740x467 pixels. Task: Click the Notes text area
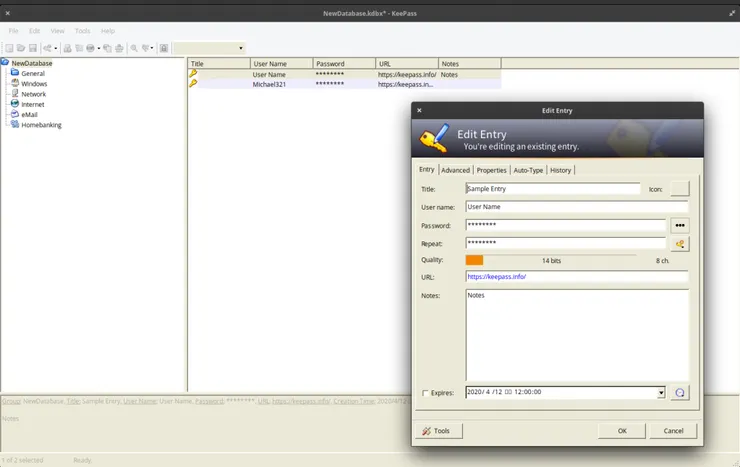(577, 335)
